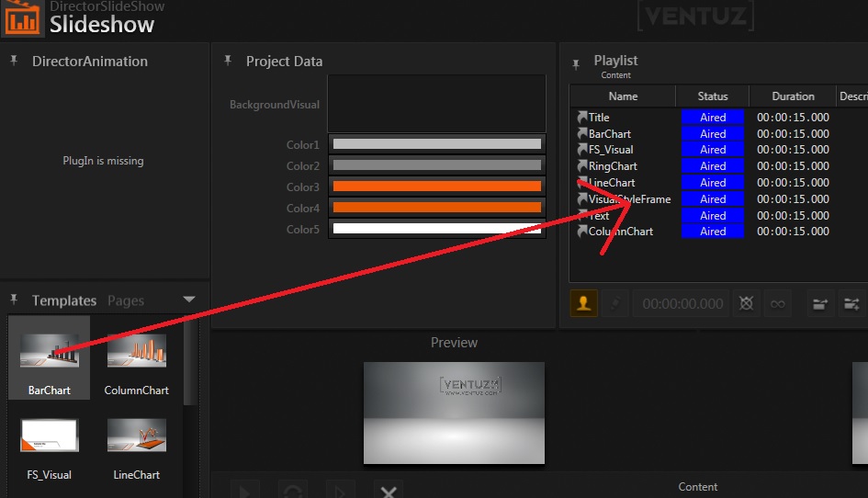Click the pencil edit icon in Playlist toolbar
The height and width of the screenshot is (498, 868).
pyautogui.click(x=615, y=303)
